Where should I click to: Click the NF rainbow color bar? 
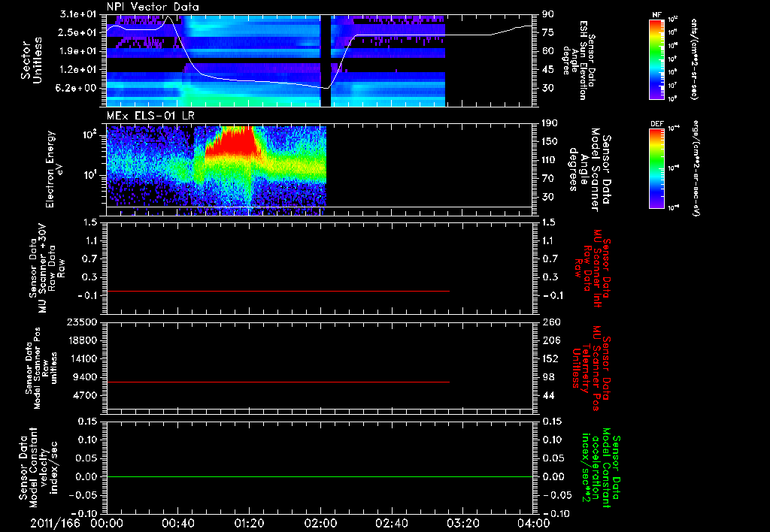click(657, 59)
